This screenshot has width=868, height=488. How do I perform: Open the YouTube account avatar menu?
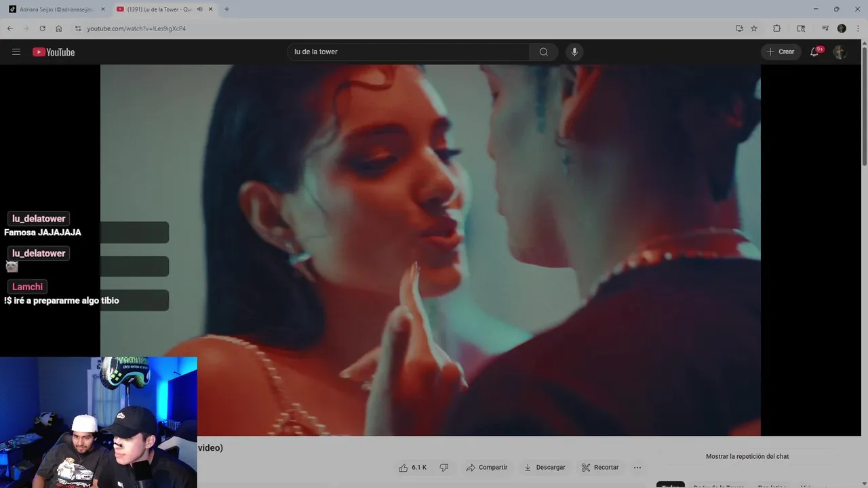pos(840,52)
